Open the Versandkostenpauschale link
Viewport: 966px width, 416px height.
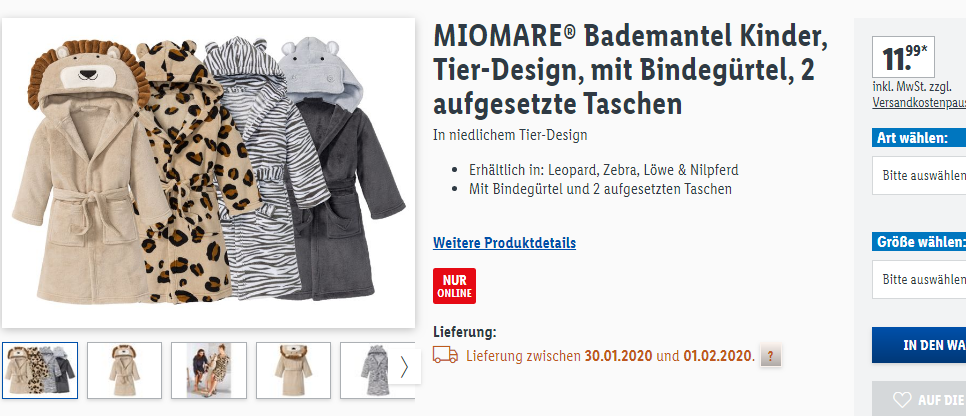click(919, 103)
